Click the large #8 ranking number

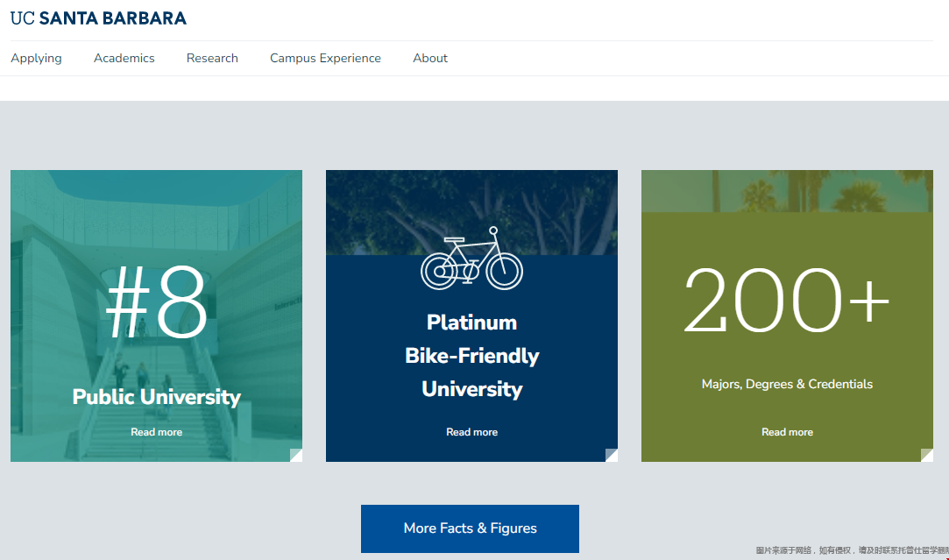pos(156,301)
